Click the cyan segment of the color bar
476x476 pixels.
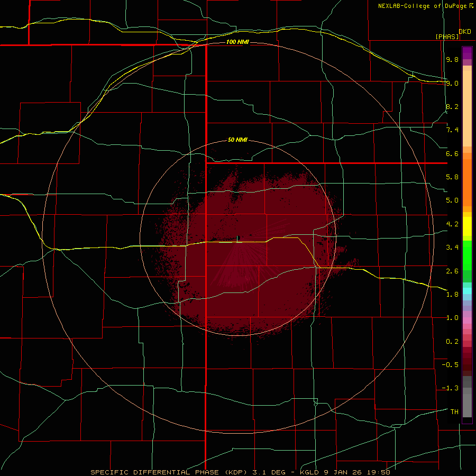click(467, 291)
